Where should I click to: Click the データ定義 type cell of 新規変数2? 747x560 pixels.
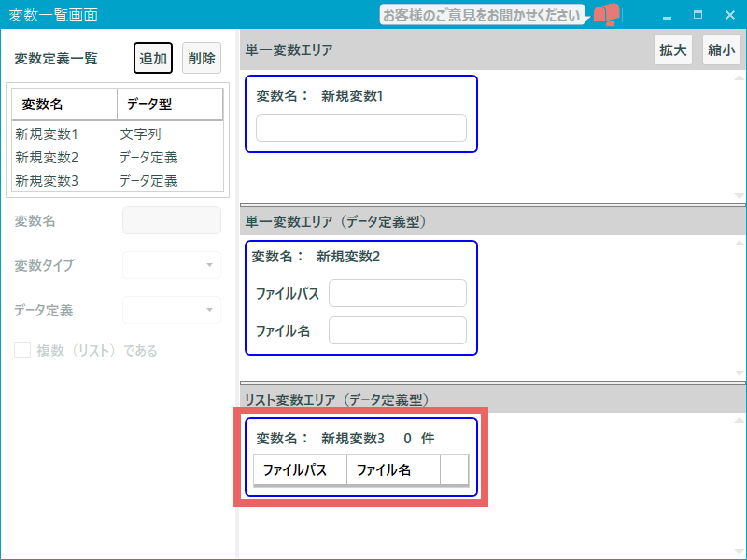click(x=148, y=157)
